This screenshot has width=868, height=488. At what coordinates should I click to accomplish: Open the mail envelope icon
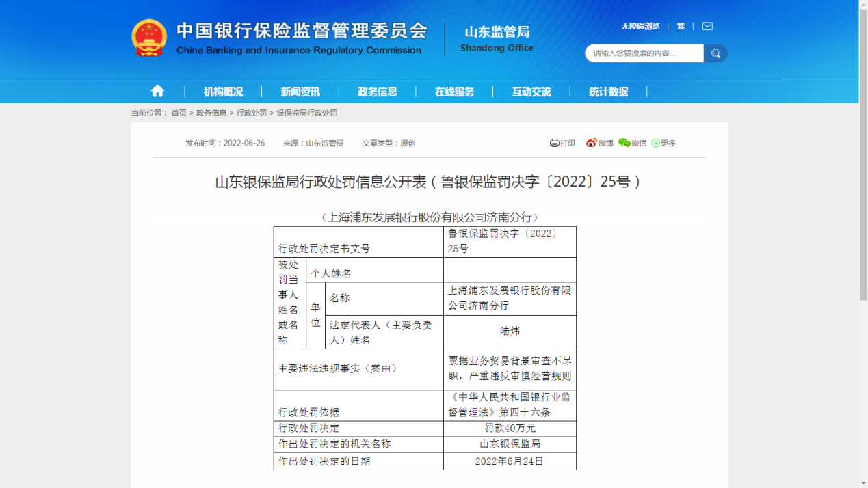click(x=707, y=26)
